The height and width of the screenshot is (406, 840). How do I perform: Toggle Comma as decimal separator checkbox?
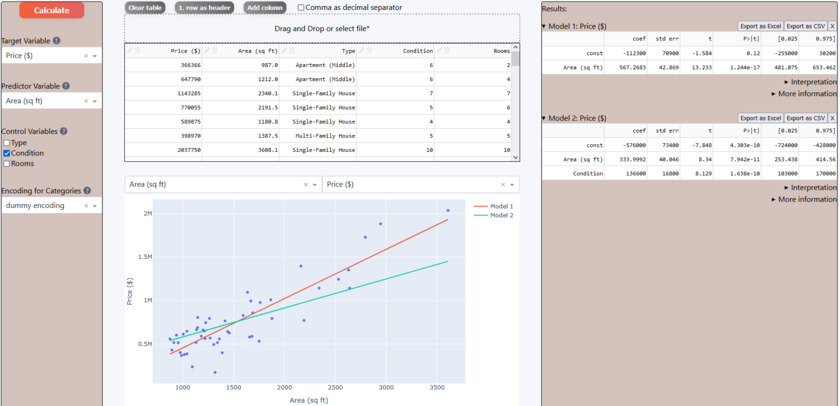(x=301, y=8)
